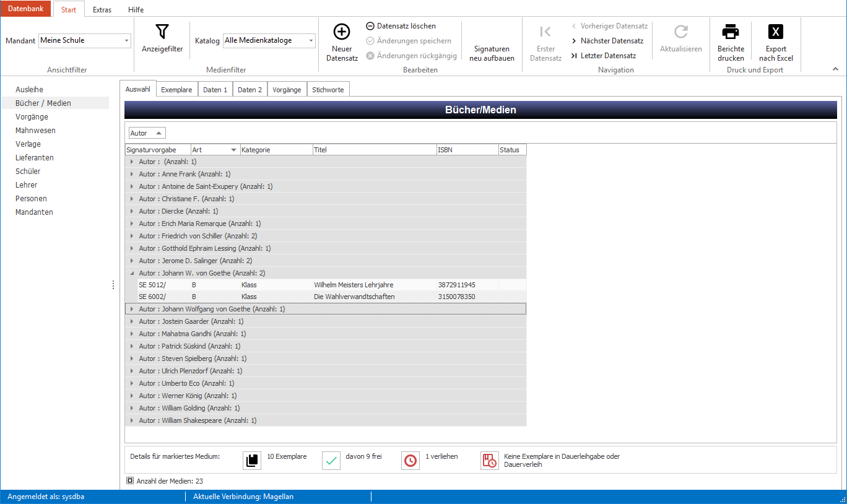The width and height of the screenshot is (847, 504).
Task: Open Ausleihe in the sidebar
Action: (x=29, y=90)
